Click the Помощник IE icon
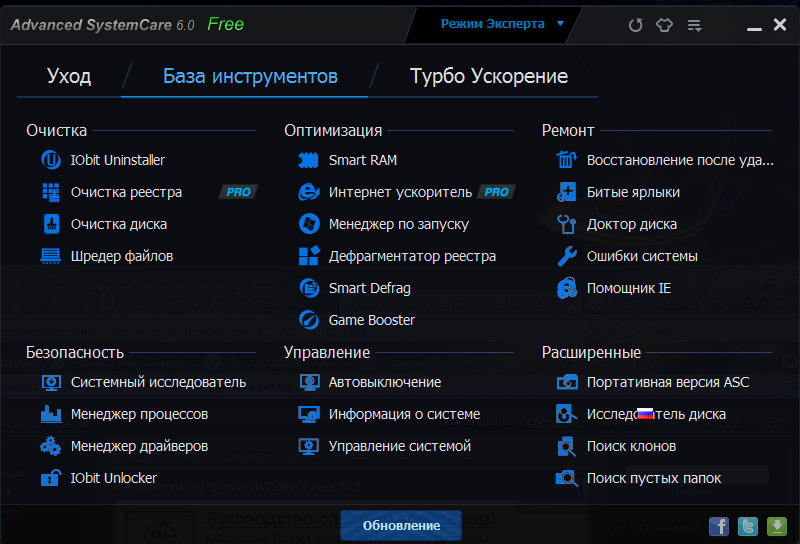 (x=567, y=288)
